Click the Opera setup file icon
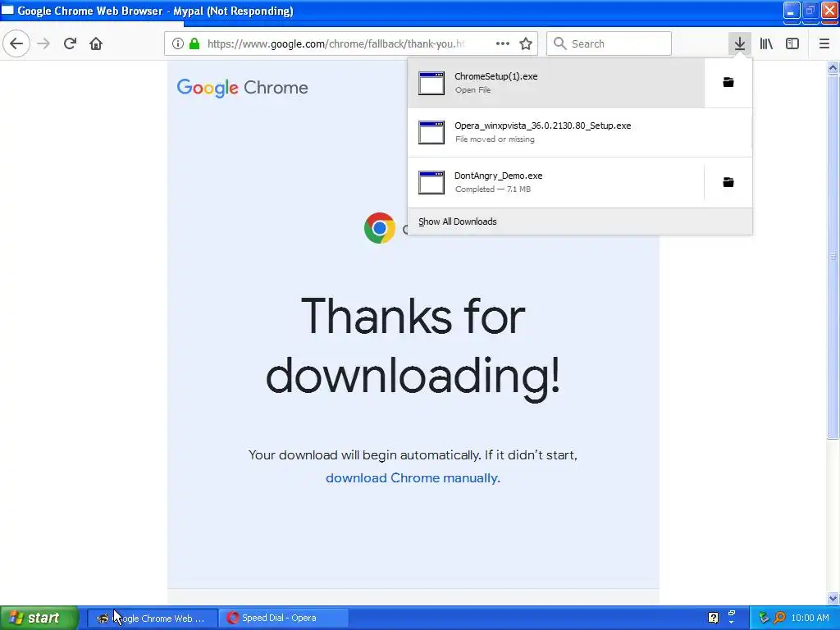This screenshot has height=630, width=840. (431, 132)
